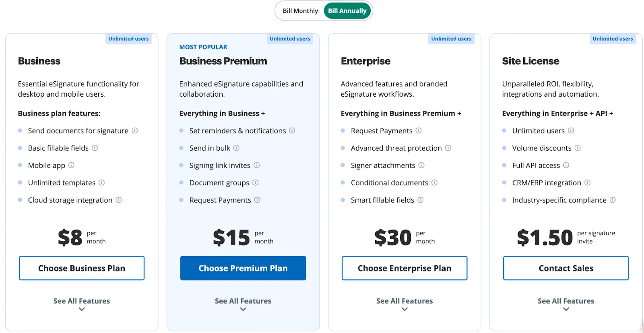Click the info icon next to Basic fillable fields
The width and height of the screenshot is (644, 333).
click(95, 148)
